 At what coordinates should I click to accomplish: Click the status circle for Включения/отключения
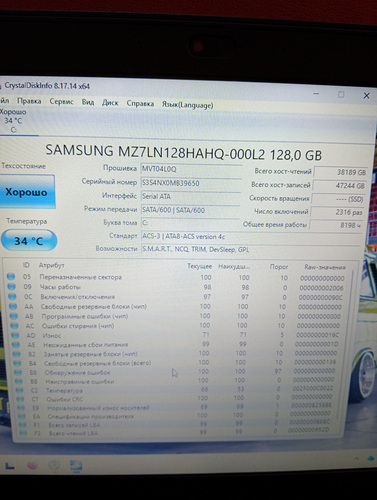[12, 296]
